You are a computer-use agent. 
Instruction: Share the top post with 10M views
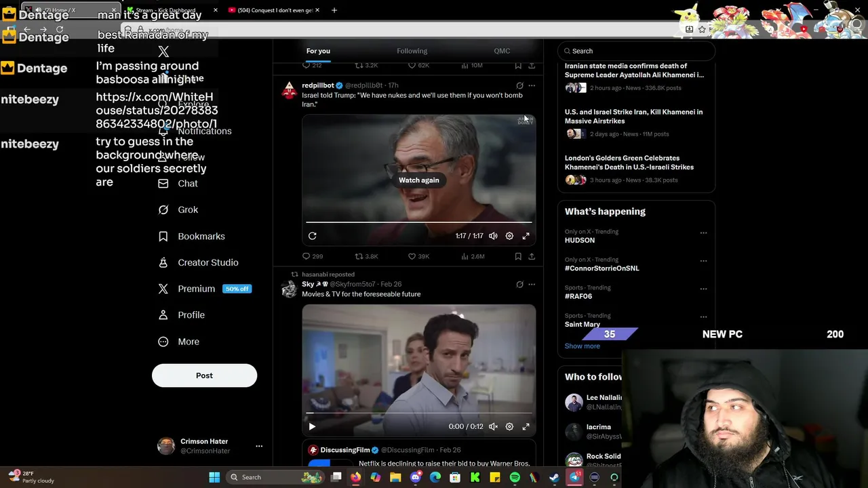[532, 66]
